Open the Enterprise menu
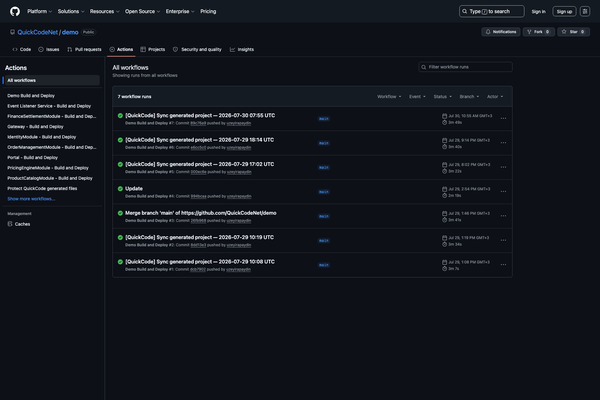600x400 pixels. tap(180, 11)
